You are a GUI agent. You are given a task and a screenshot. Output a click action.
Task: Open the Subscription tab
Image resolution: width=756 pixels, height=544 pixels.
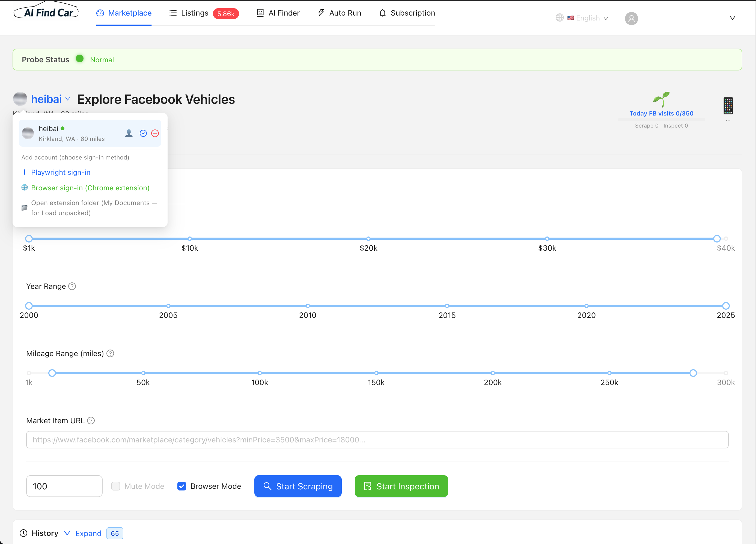(x=407, y=13)
